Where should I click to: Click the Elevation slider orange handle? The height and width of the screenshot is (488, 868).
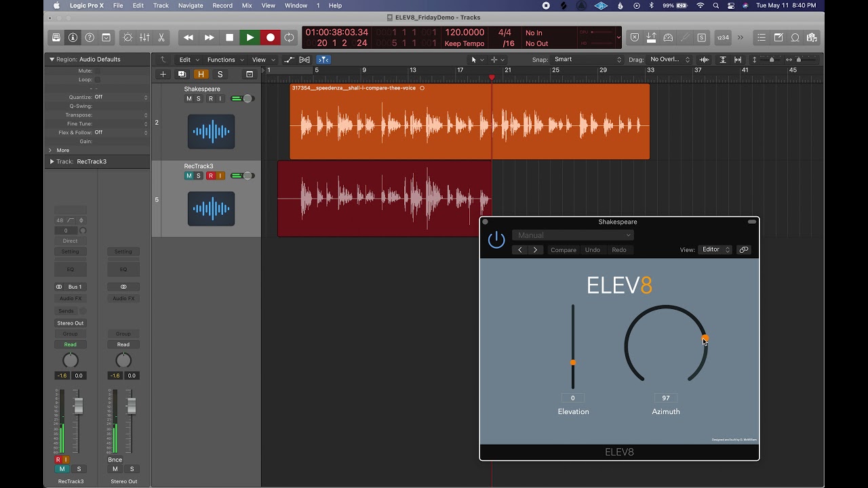tap(573, 363)
